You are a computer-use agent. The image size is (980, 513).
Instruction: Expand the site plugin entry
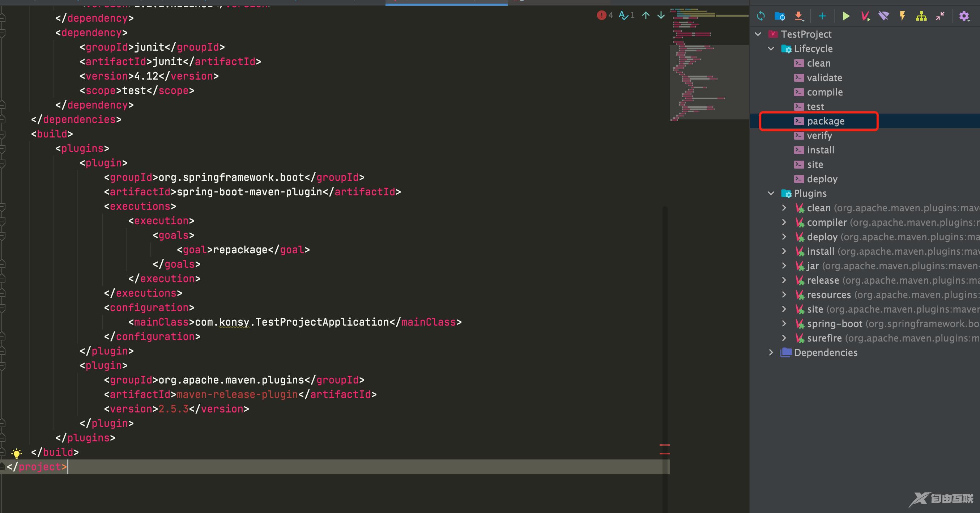point(784,309)
